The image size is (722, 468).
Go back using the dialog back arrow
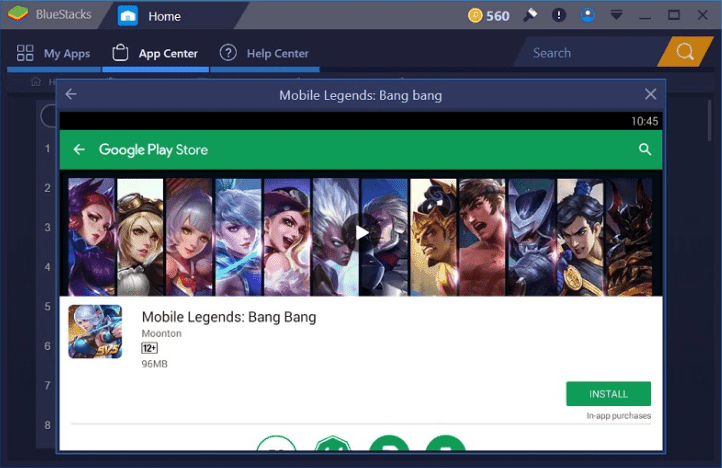tap(71, 94)
